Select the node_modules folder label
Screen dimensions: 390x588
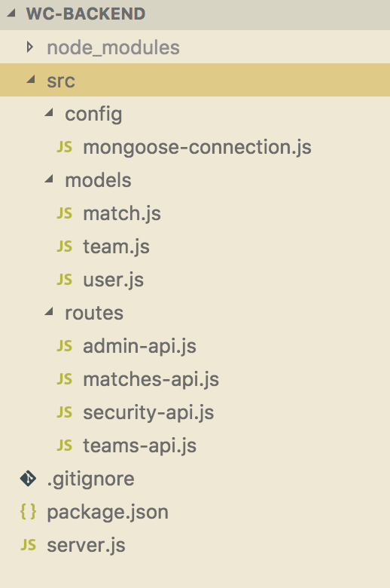point(113,48)
